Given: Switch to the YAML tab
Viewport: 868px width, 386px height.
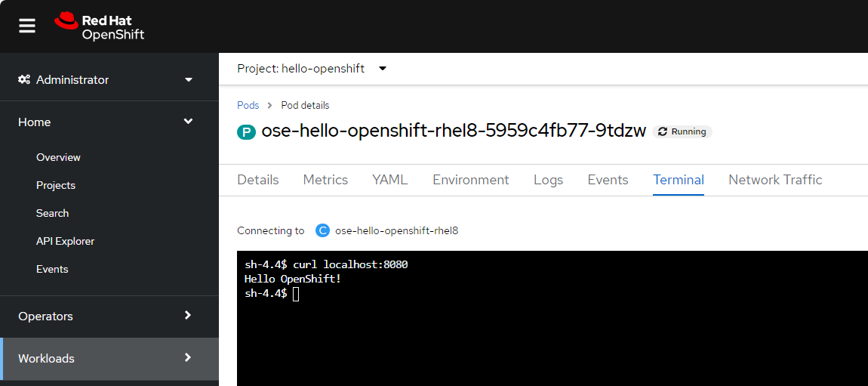Looking at the screenshot, I should pos(389,180).
